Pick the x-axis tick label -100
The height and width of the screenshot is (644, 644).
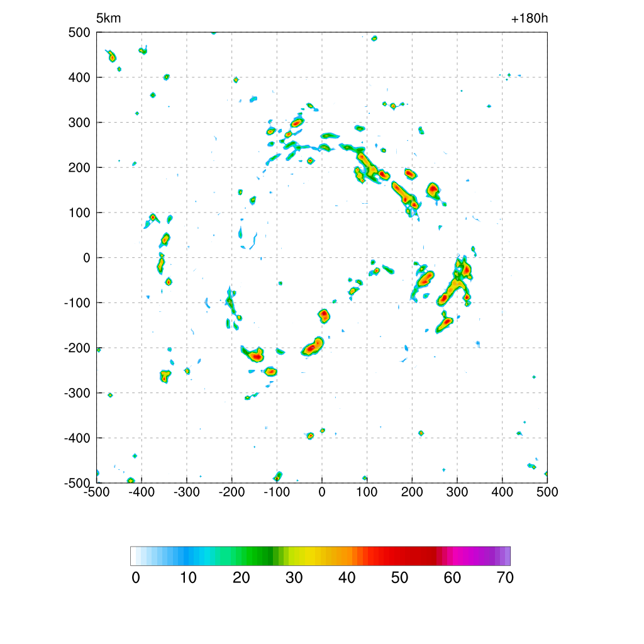click(x=277, y=492)
